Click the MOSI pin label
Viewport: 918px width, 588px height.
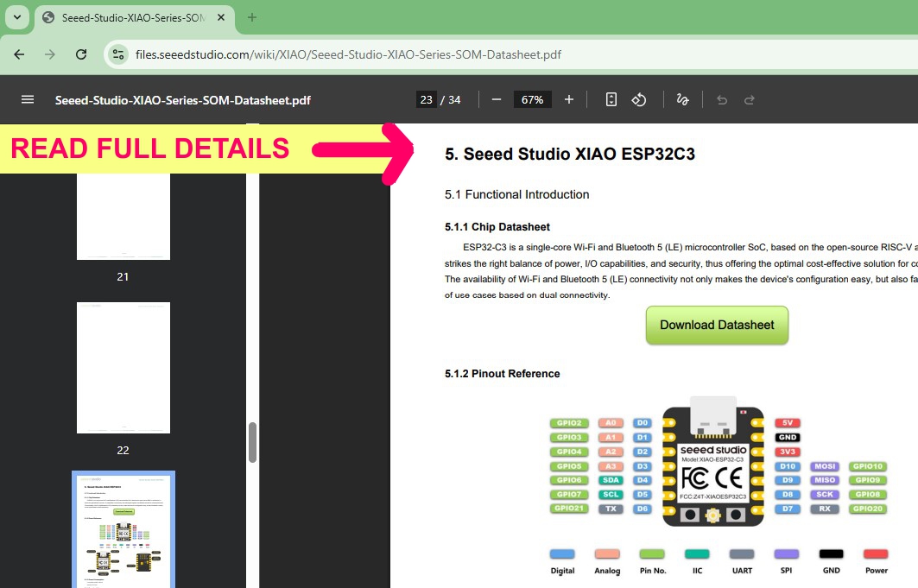click(825, 466)
